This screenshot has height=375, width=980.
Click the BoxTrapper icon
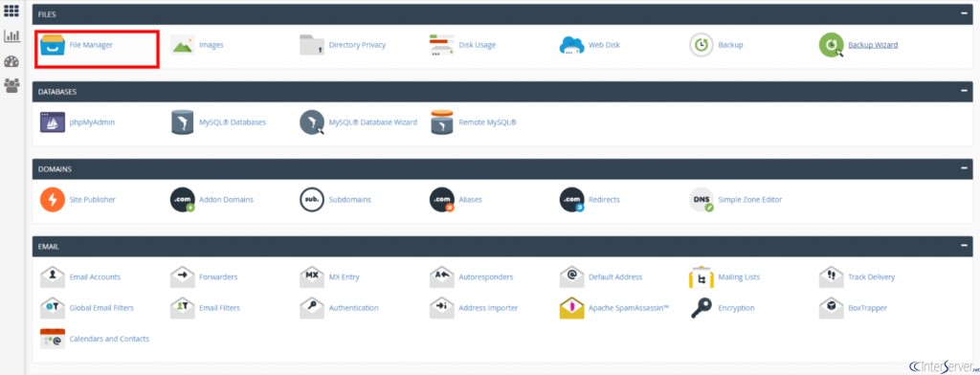pos(832,308)
